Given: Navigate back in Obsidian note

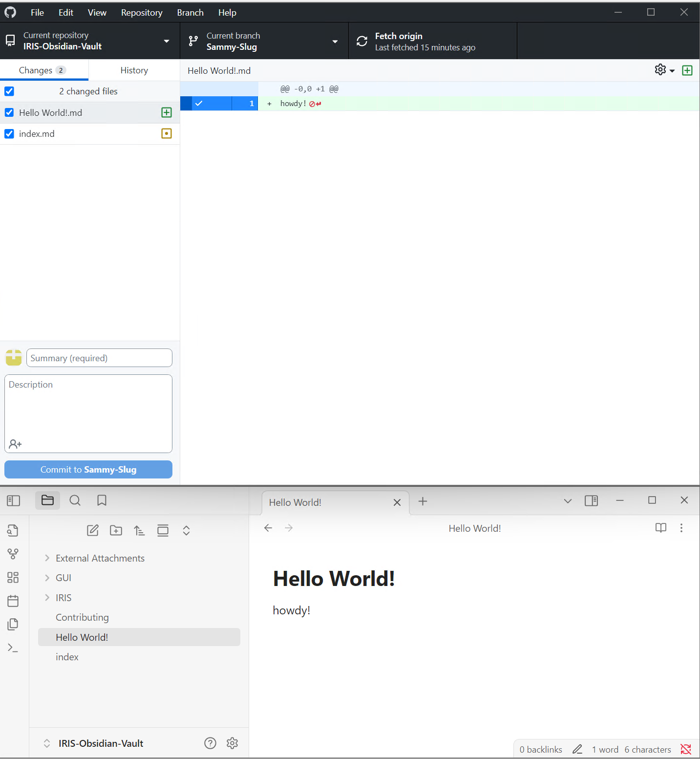Looking at the screenshot, I should 268,528.
